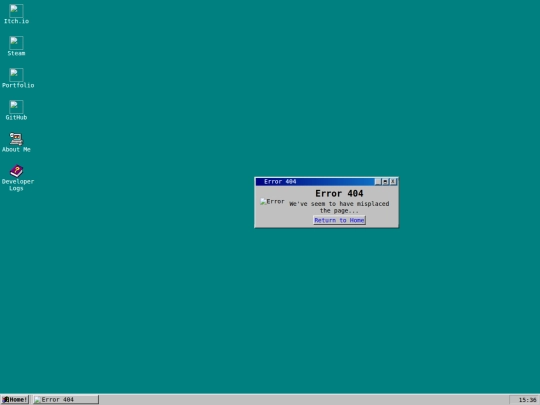Select the Error 404 taskbar item

pos(66,399)
